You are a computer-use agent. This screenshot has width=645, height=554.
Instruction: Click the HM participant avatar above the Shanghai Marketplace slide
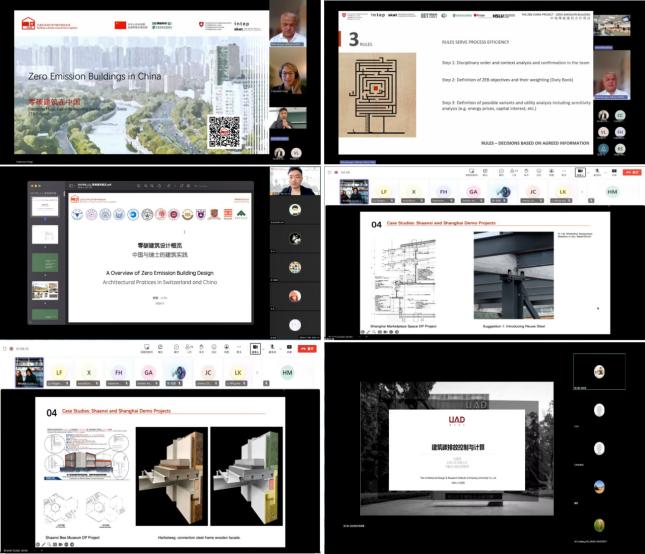pos(612,190)
